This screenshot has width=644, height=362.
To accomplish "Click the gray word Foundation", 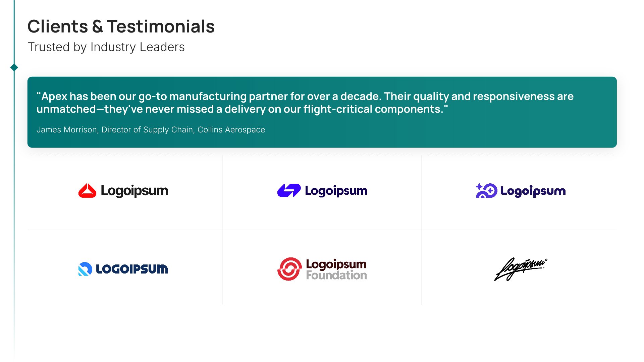I will 336,276.
